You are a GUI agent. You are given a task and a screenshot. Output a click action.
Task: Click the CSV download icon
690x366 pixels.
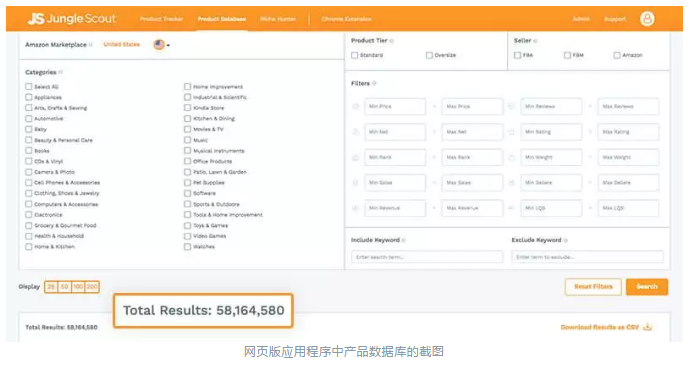click(x=647, y=327)
